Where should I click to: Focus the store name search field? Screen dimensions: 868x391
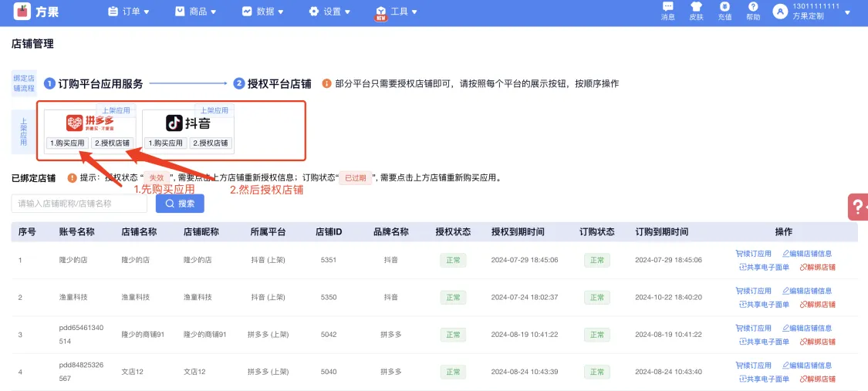pyautogui.click(x=79, y=204)
